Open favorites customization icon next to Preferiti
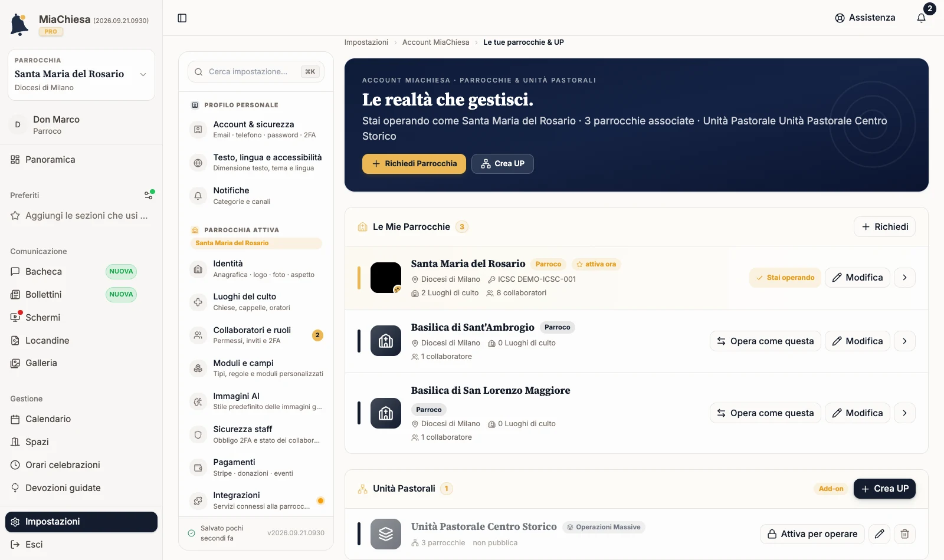Viewport: 944px width, 560px height. click(149, 195)
